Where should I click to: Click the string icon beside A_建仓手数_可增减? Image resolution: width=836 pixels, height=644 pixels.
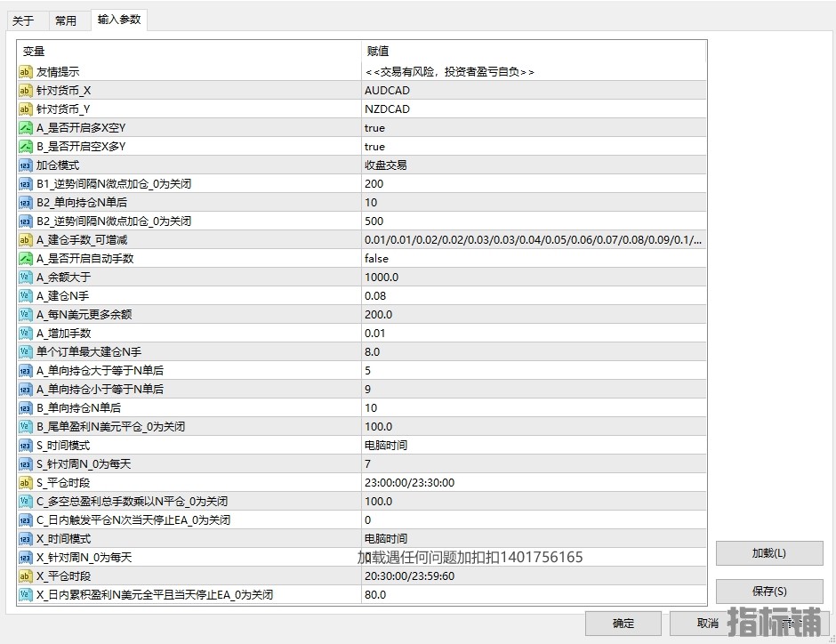(26, 240)
